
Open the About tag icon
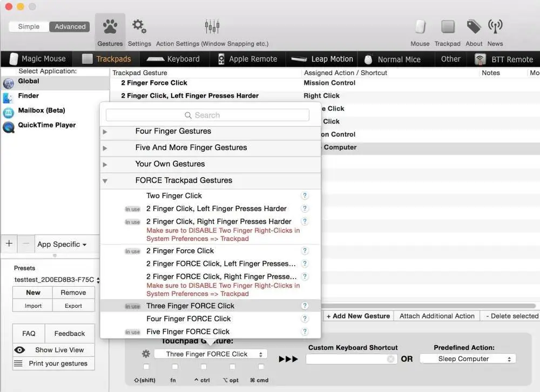point(474,26)
